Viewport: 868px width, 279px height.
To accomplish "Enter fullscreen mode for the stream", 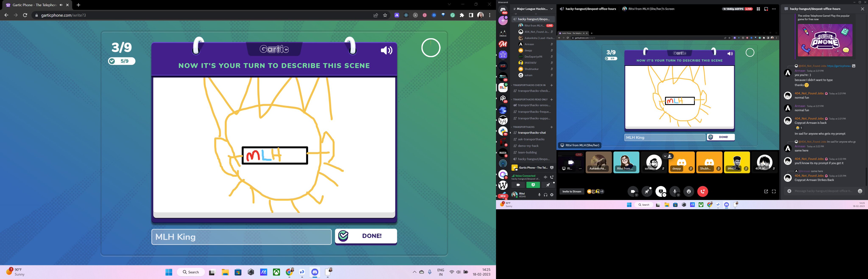I will coord(774,191).
